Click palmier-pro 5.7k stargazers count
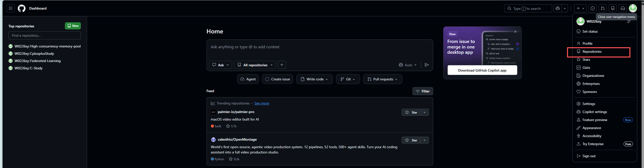The width and height of the screenshot is (644, 168). click(x=231, y=126)
